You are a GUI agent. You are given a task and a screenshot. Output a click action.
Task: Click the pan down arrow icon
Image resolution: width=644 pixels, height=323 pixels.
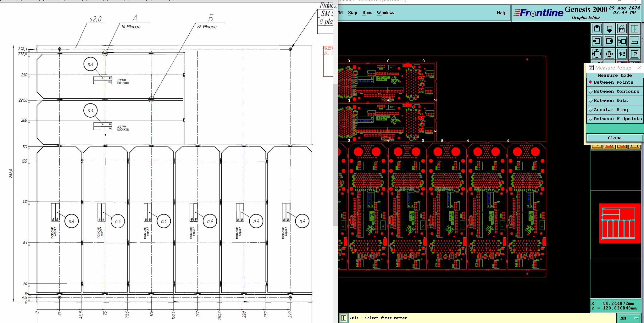pos(609,29)
